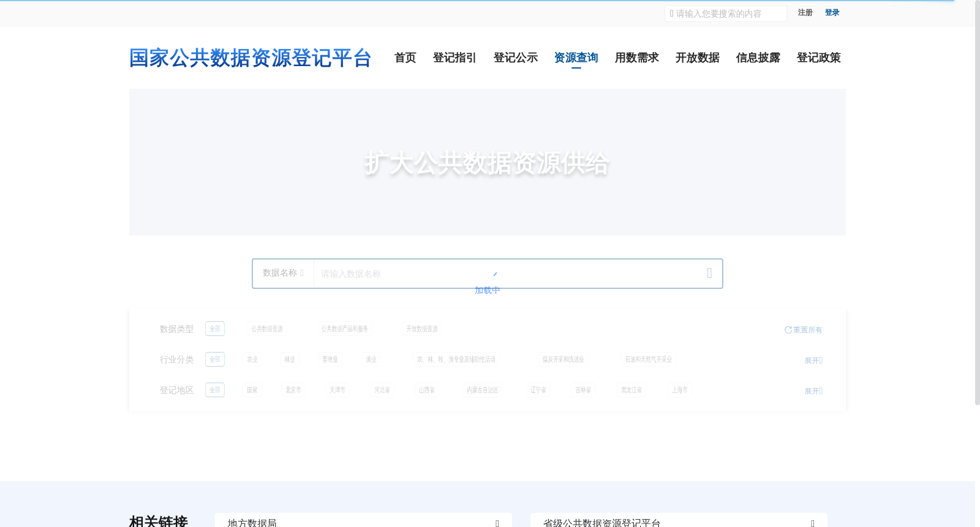Click the search magnifier icon in data search box

pyautogui.click(x=709, y=273)
